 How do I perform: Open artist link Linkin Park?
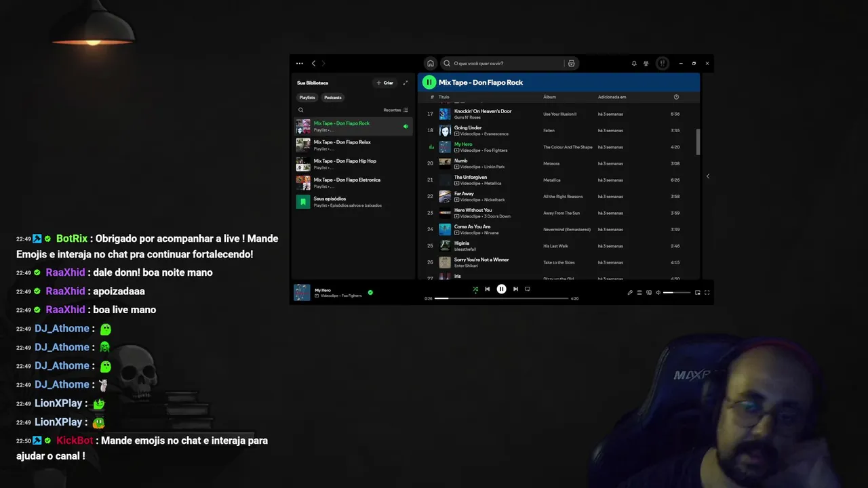(x=494, y=167)
